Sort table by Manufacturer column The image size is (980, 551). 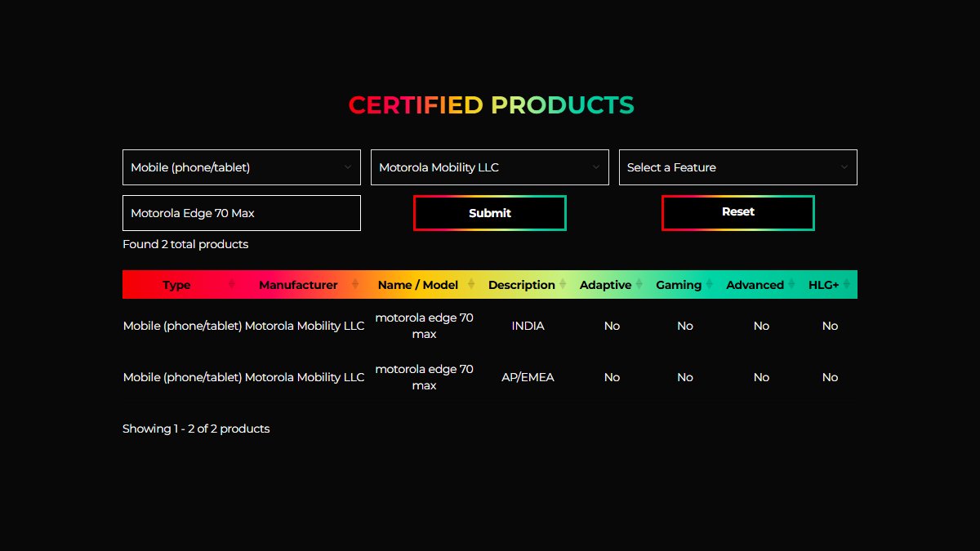[298, 285]
